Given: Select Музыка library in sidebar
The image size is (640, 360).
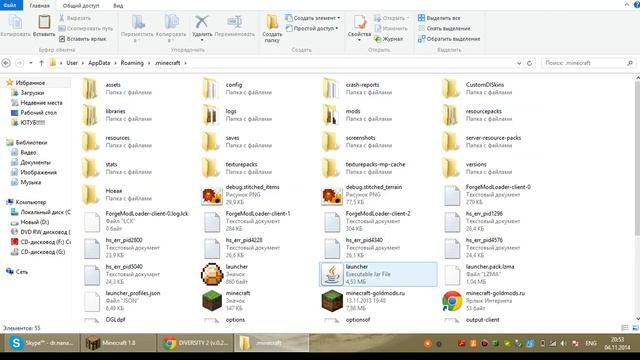Looking at the screenshot, I should point(26,182).
